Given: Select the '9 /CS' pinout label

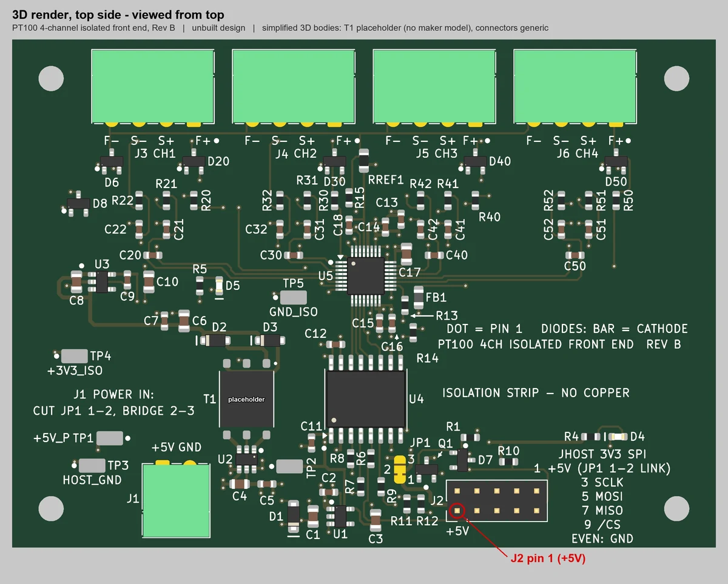Looking at the screenshot, I should click(602, 525).
